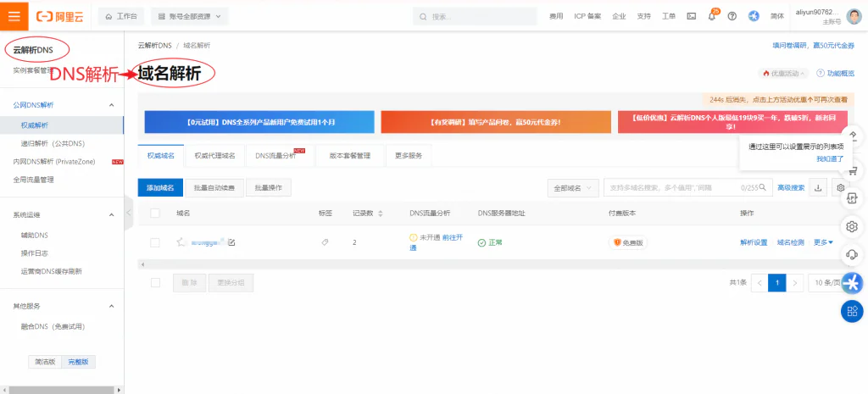Open the 更多服务 tab
The height and width of the screenshot is (394, 868).
click(409, 156)
